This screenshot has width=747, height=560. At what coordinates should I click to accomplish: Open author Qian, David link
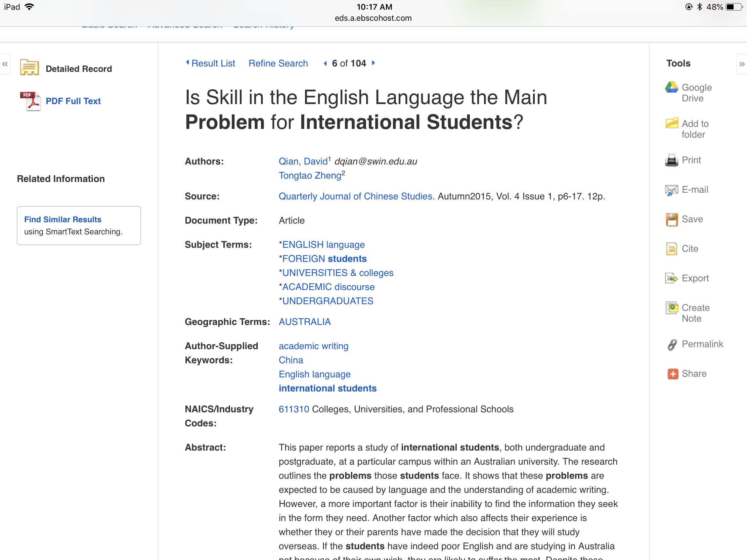[303, 161]
